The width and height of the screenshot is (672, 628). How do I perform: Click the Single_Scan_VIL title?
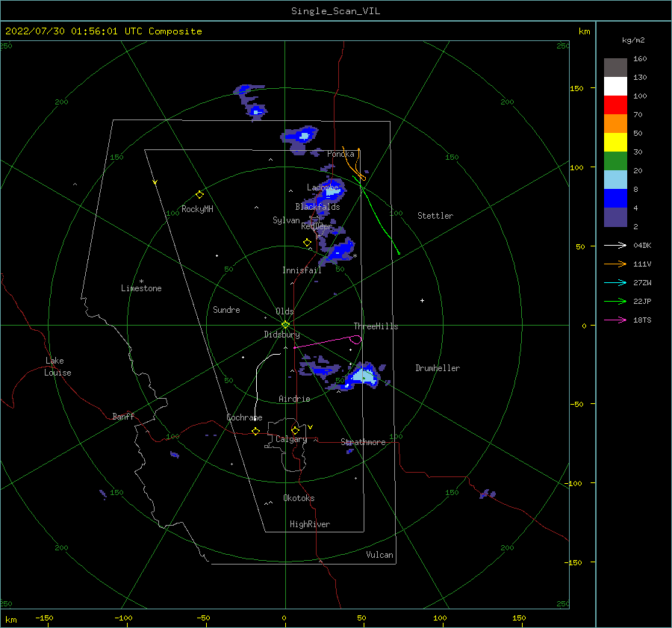pos(335,11)
